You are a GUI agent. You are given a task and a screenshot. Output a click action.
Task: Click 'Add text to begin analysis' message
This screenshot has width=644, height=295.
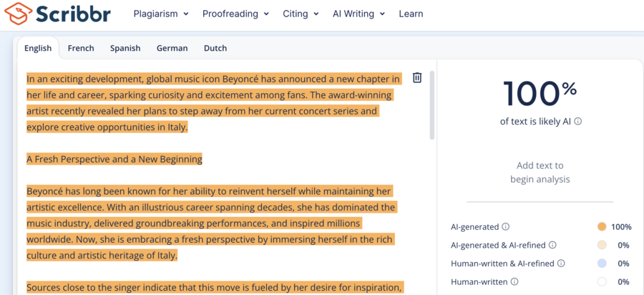coord(540,173)
